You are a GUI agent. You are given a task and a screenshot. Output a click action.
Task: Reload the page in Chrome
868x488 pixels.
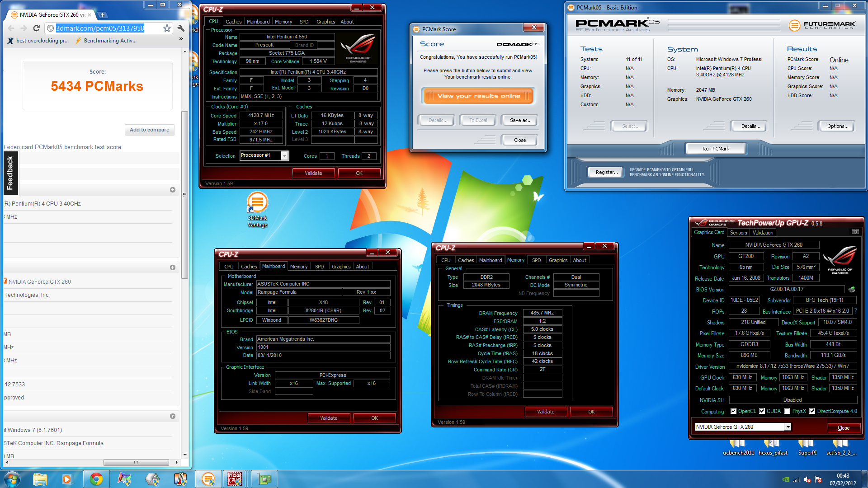pyautogui.click(x=37, y=28)
